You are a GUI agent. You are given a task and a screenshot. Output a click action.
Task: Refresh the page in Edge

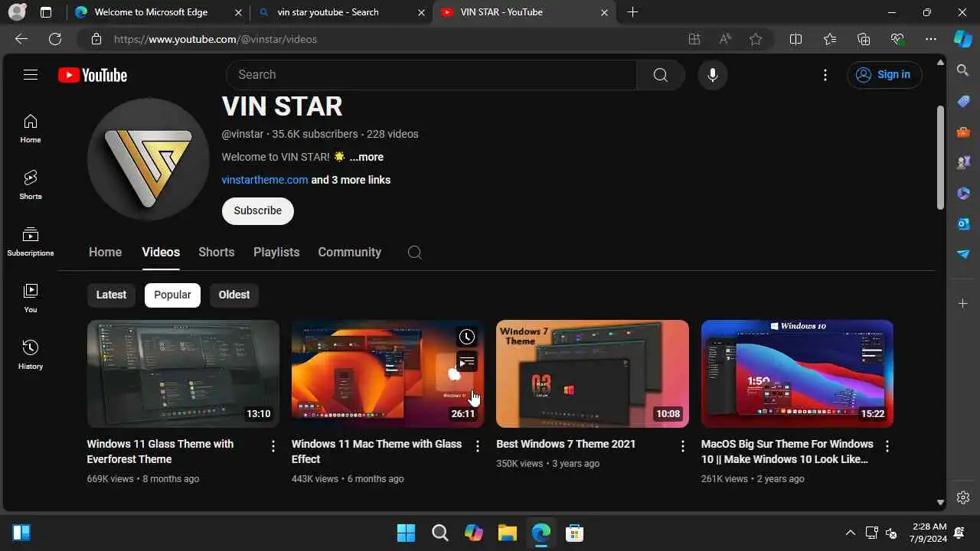55,39
